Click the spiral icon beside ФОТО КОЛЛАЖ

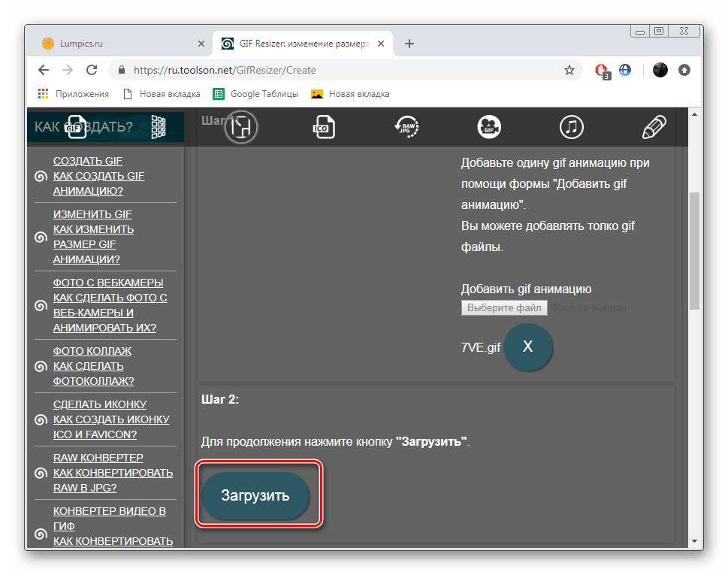[41, 367]
